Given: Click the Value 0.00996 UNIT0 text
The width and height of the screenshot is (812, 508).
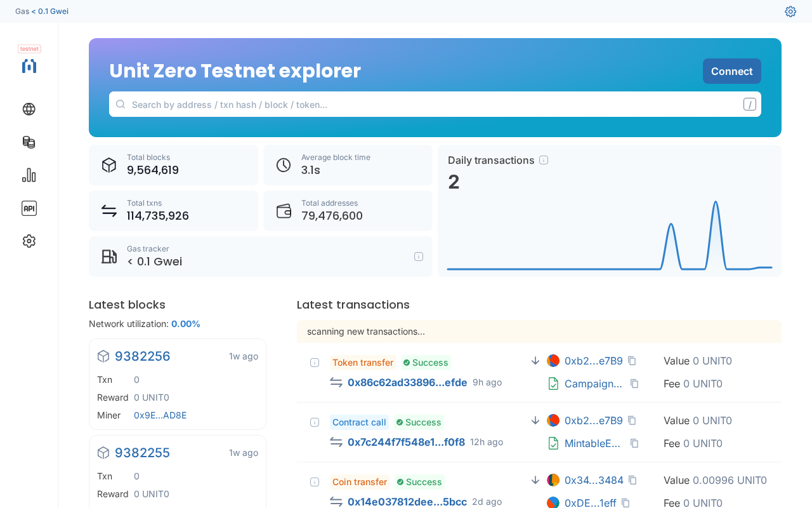Looking at the screenshot, I should pos(716,480).
